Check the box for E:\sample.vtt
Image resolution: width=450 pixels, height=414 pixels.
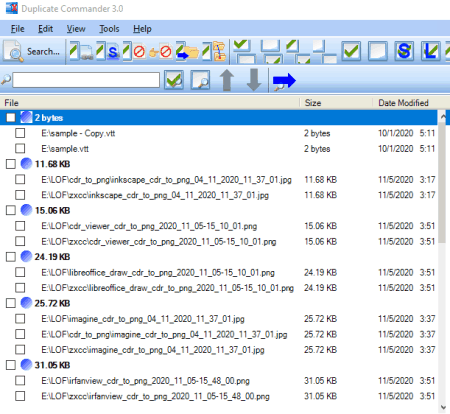[x=20, y=148]
